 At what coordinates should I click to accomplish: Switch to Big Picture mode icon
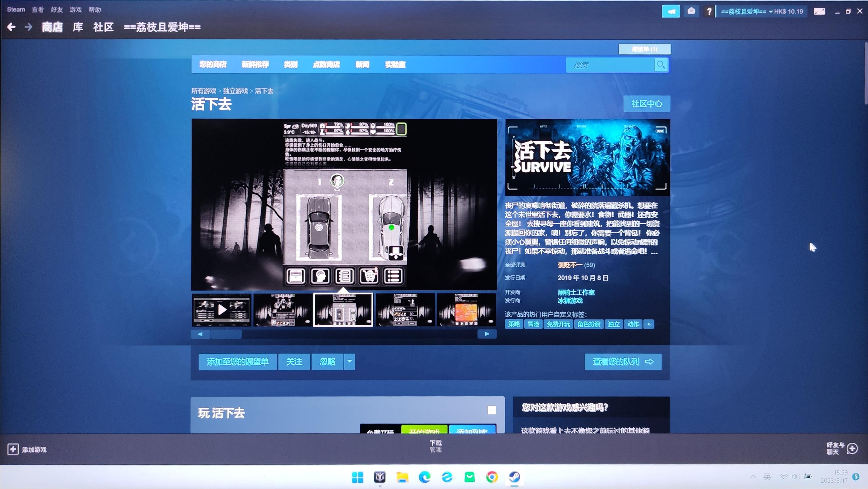tap(819, 11)
